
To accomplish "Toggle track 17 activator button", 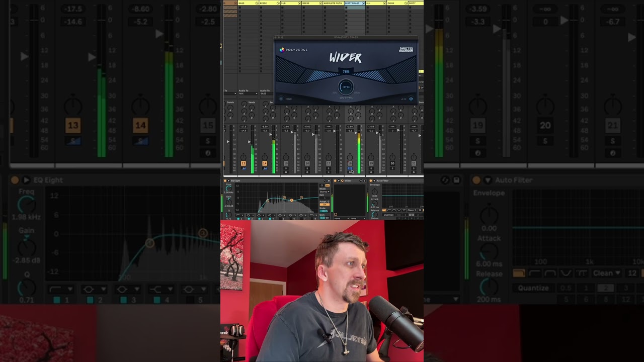I will point(329,164).
